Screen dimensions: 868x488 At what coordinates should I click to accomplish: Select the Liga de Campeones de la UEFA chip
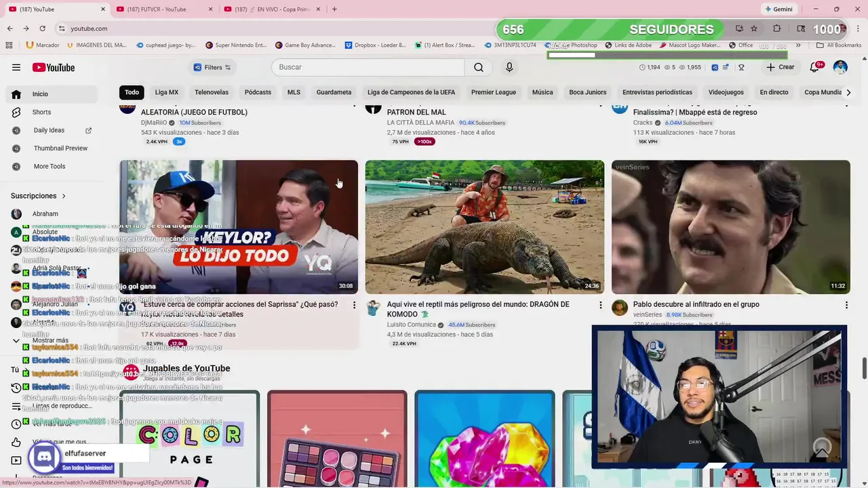pos(412,92)
